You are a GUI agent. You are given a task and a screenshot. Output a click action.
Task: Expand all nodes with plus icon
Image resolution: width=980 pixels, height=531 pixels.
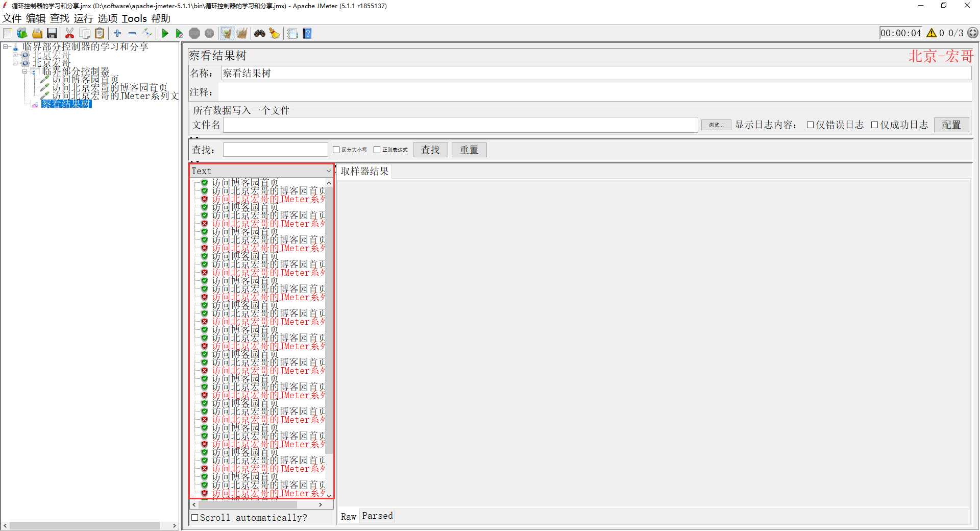[117, 33]
